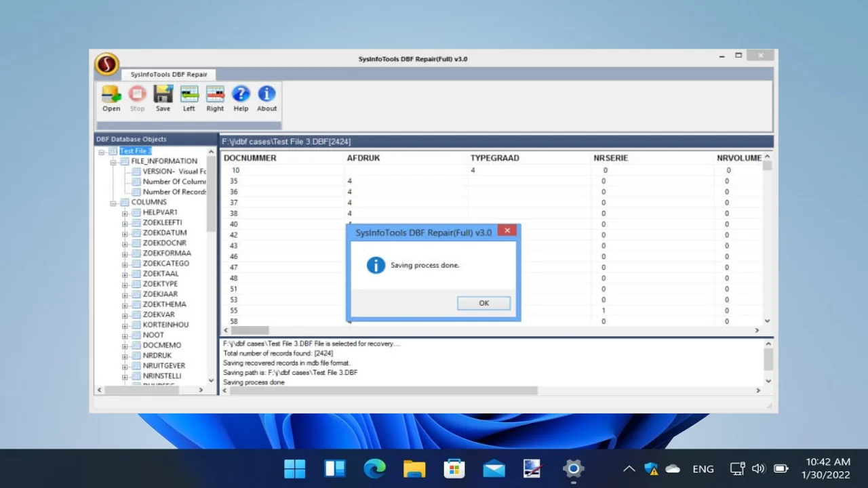Open the Mail app from taskbar
The width and height of the screenshot is (868, 488).
coord(494,468)
